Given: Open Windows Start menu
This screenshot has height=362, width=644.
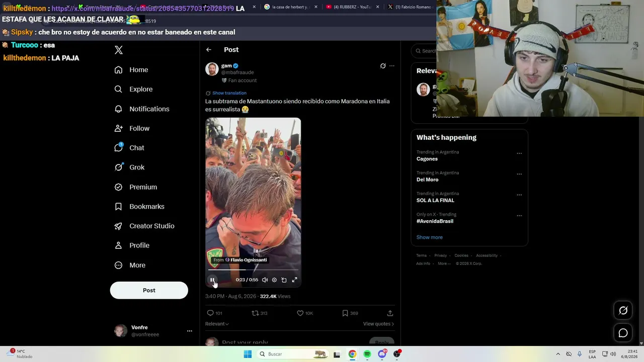Looking at the screenshot, I should pyautogui.click(x=248, y=354).
